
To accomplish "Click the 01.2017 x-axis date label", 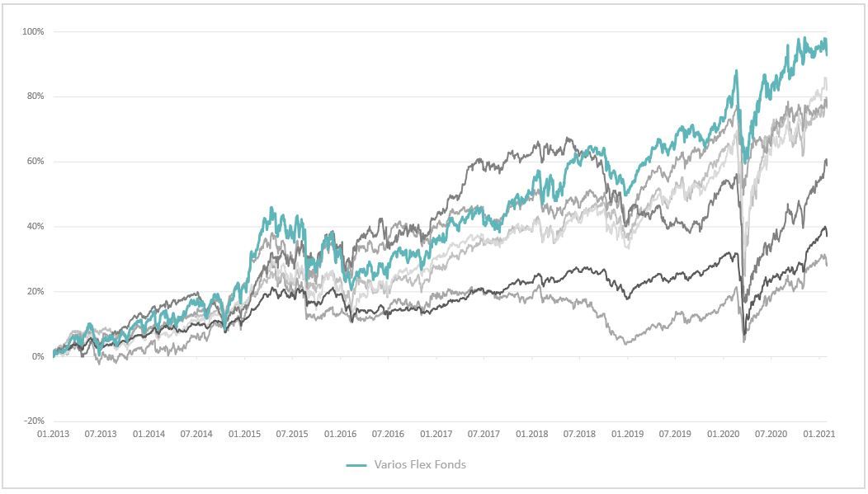I will coord(436,434).
